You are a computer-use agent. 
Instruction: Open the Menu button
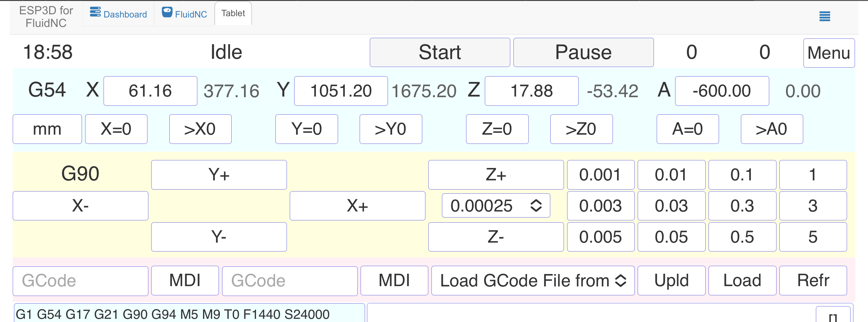tap(829, 53)
